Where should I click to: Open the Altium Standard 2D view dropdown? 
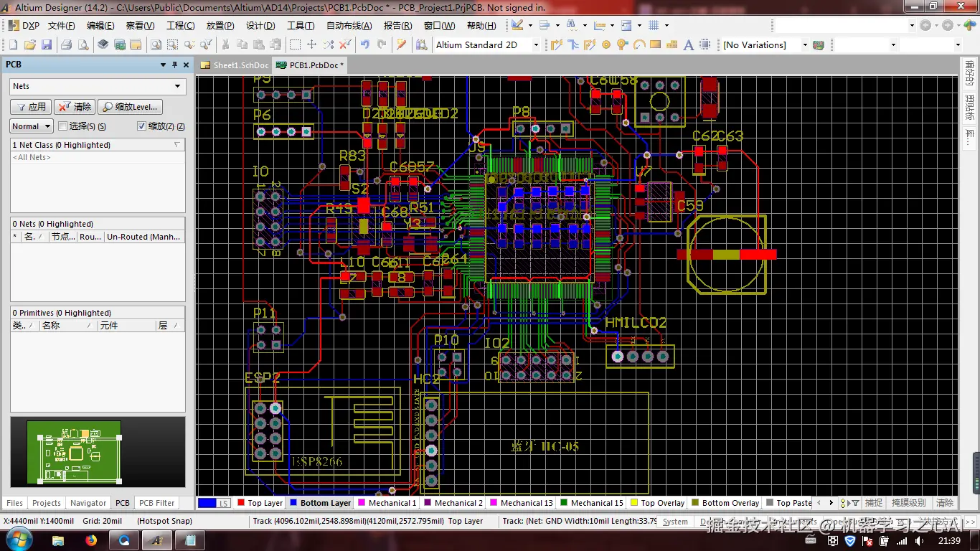click(487, 44)
